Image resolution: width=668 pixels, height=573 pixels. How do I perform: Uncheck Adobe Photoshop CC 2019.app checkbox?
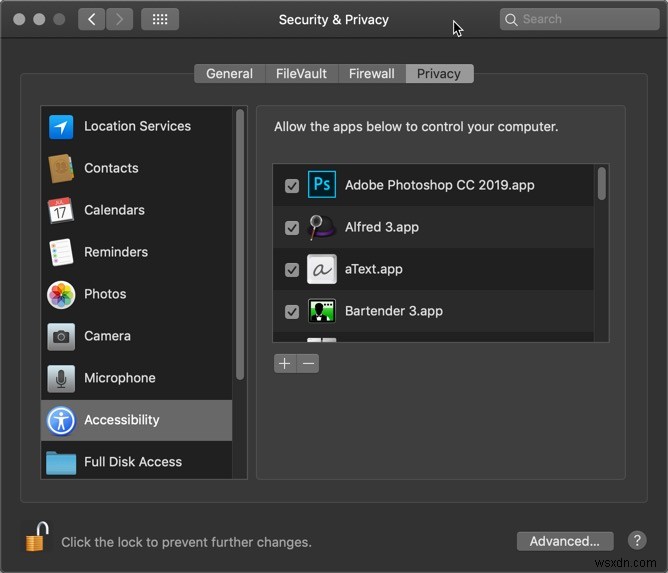(x=292, y=186)
